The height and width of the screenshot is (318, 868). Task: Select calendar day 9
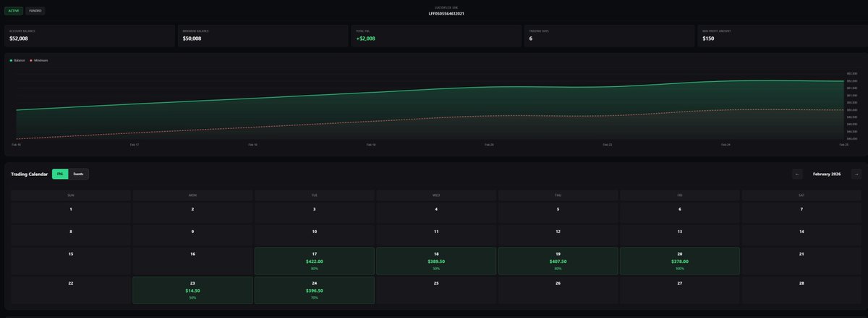tap(192, 235)
